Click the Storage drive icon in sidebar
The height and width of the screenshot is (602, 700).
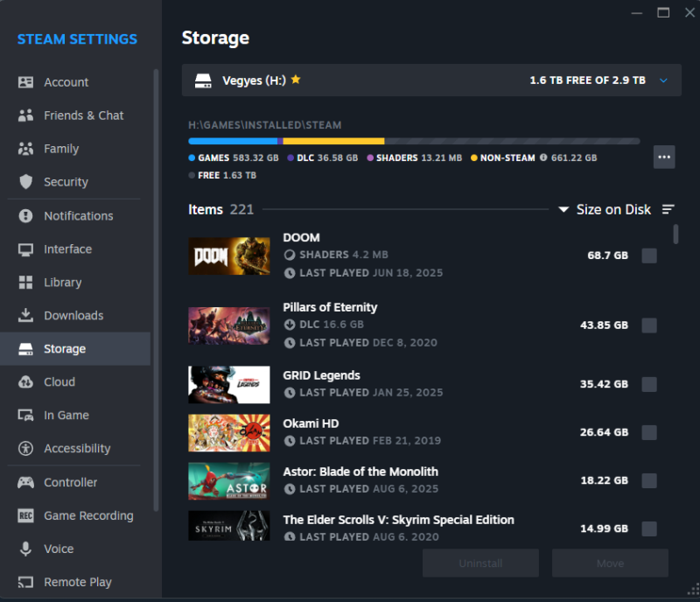coord(25,349)
